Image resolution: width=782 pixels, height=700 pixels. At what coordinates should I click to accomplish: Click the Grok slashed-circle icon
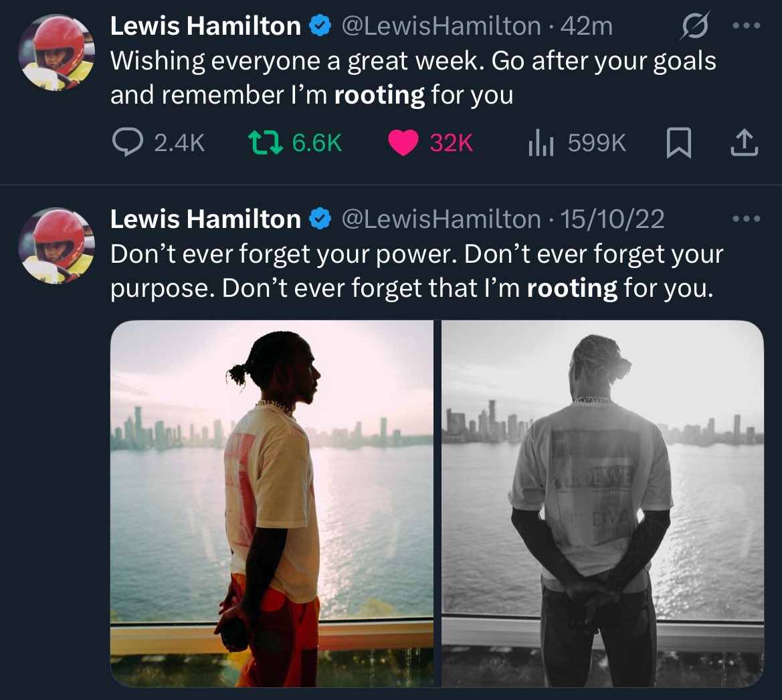[694, 25]
